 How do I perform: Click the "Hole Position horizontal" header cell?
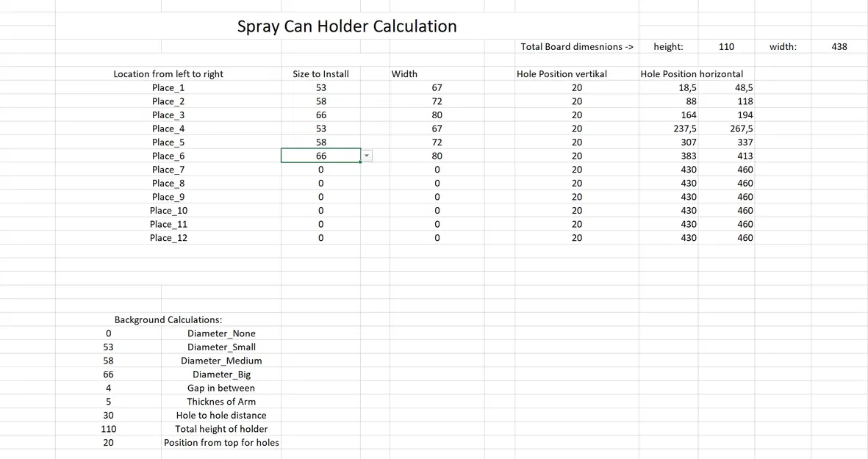692,74
